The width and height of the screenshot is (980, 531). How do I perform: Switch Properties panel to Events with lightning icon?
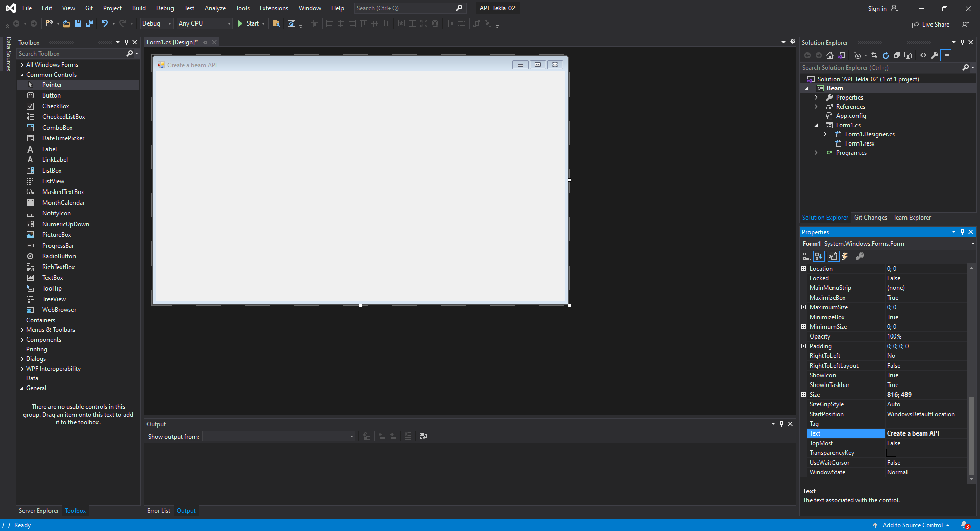845,256
